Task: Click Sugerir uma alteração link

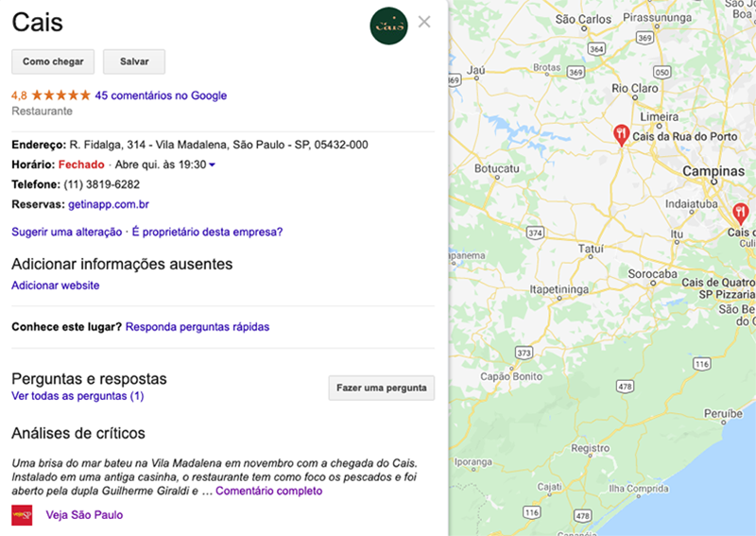Action: [67, 232]
